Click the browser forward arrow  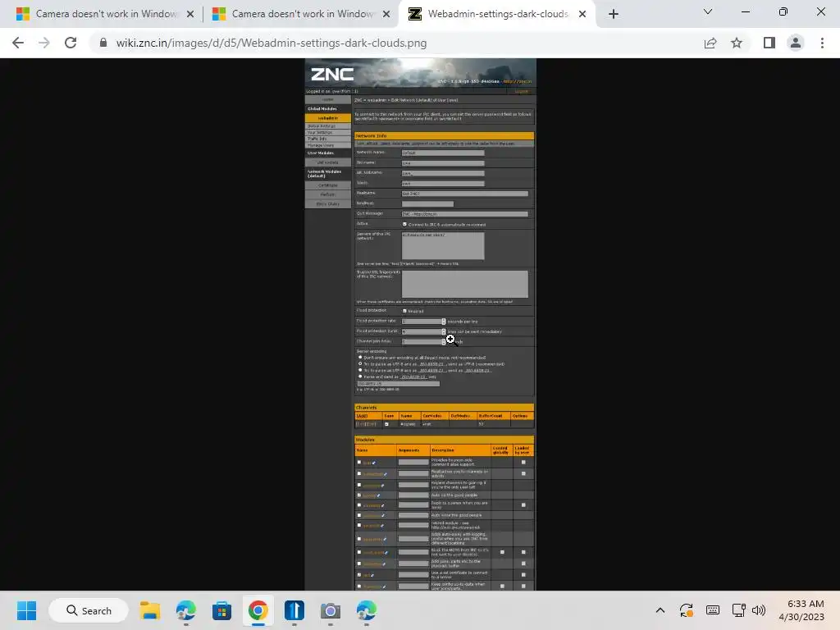44,43
